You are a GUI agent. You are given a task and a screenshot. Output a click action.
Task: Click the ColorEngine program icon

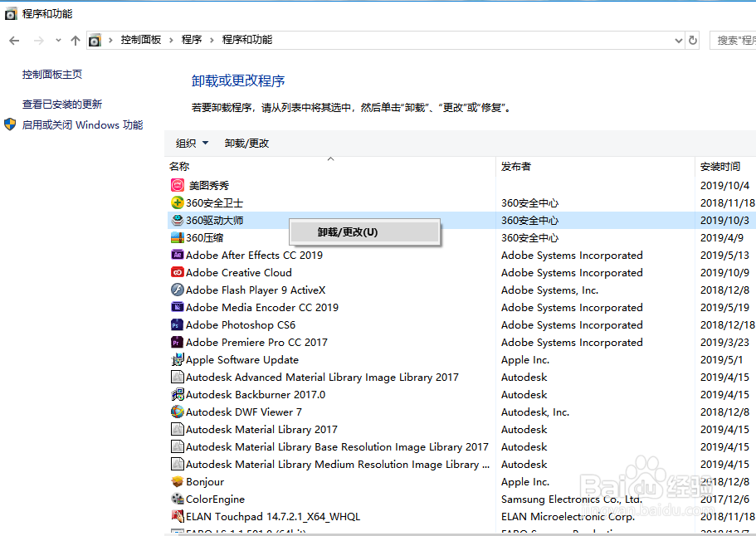tap(178, 499)
